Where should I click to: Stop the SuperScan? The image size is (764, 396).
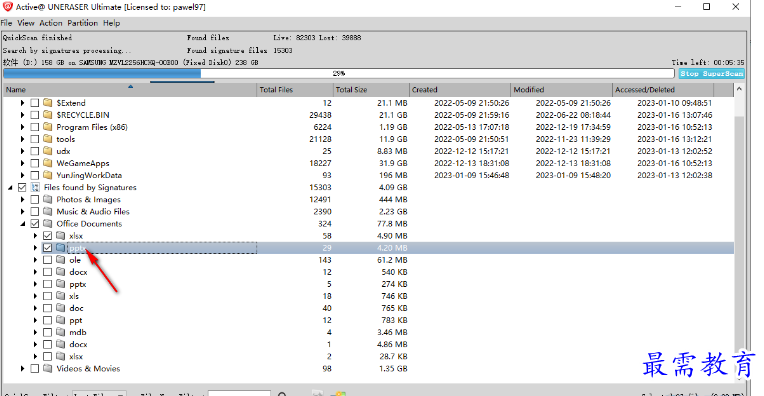pos(712,74)
